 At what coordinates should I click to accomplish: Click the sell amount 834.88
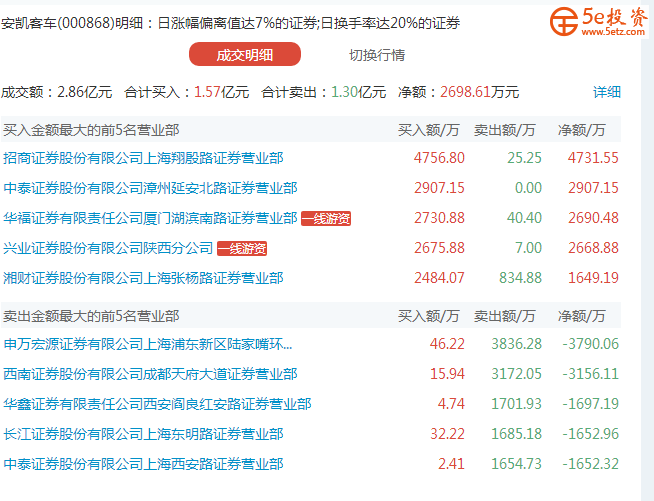pyautogui.click(x=520, y=278)
